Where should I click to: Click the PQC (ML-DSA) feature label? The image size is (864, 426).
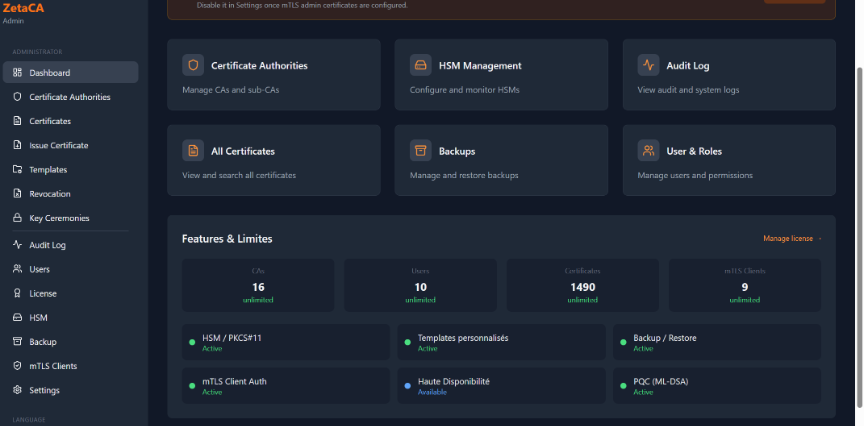[x=661, y=381]
